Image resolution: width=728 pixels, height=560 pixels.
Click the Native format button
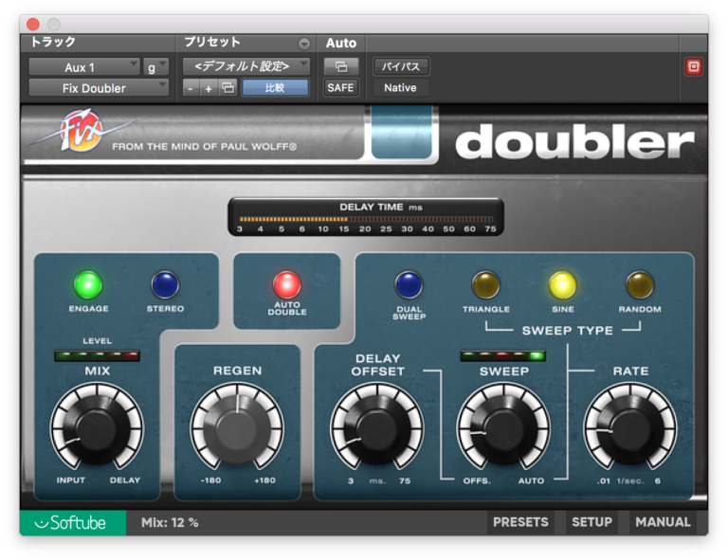click(400, 88)
